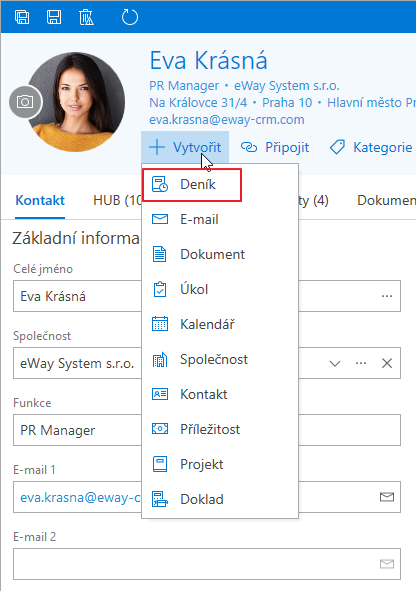The height and width of the screenshot is (591, 416).
Task: Click the envelope icon in E-mail 2 field
Action: tap(387, 564)
